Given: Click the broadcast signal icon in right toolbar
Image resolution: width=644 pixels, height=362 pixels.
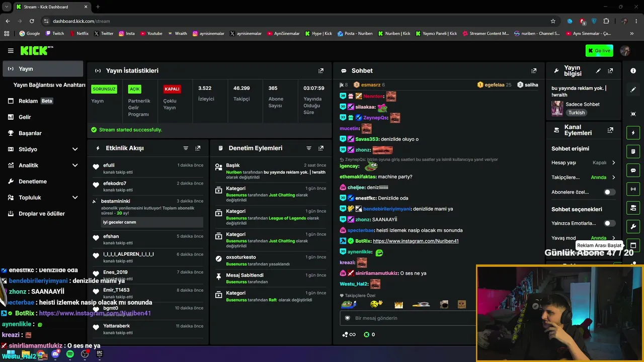Looking at the screenshot, I should (633, 189).
